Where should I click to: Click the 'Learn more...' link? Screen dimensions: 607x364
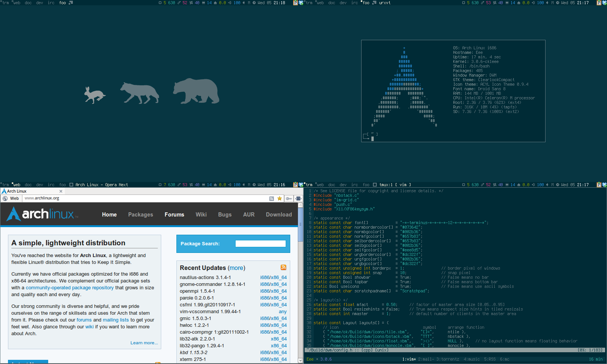[x=144, y=343]
